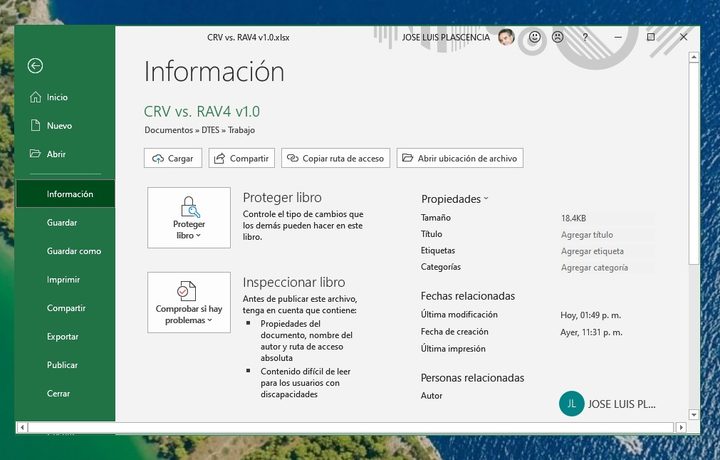Click the Inicio home icon

[x=35, y=97]
